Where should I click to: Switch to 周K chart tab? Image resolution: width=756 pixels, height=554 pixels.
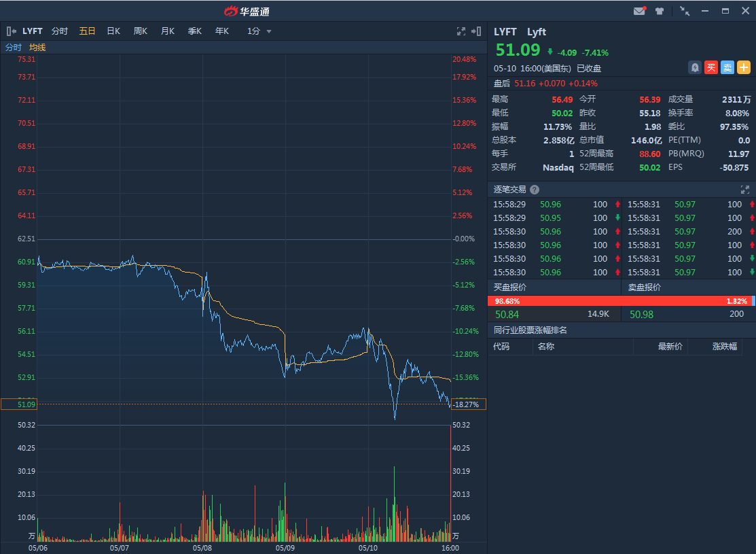tap(141, 31)
